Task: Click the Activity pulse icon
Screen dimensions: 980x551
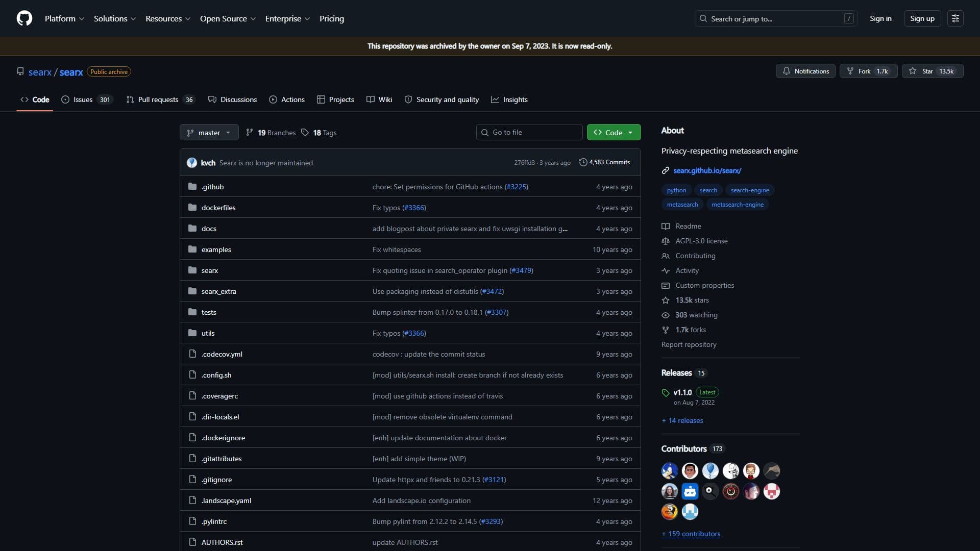Action: (x=666, y=270)
